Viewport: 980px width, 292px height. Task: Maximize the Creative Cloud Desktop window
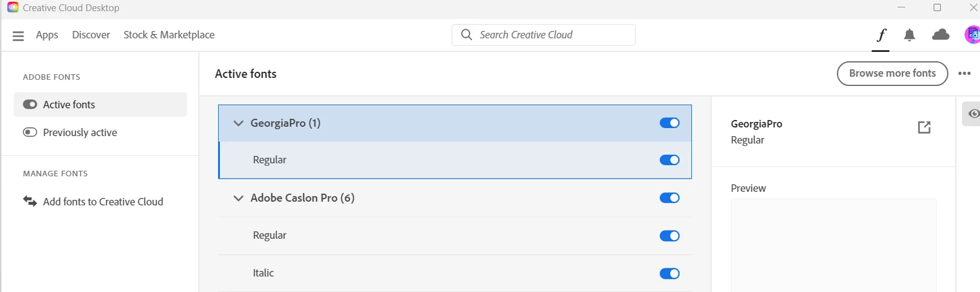pos(937,7)
